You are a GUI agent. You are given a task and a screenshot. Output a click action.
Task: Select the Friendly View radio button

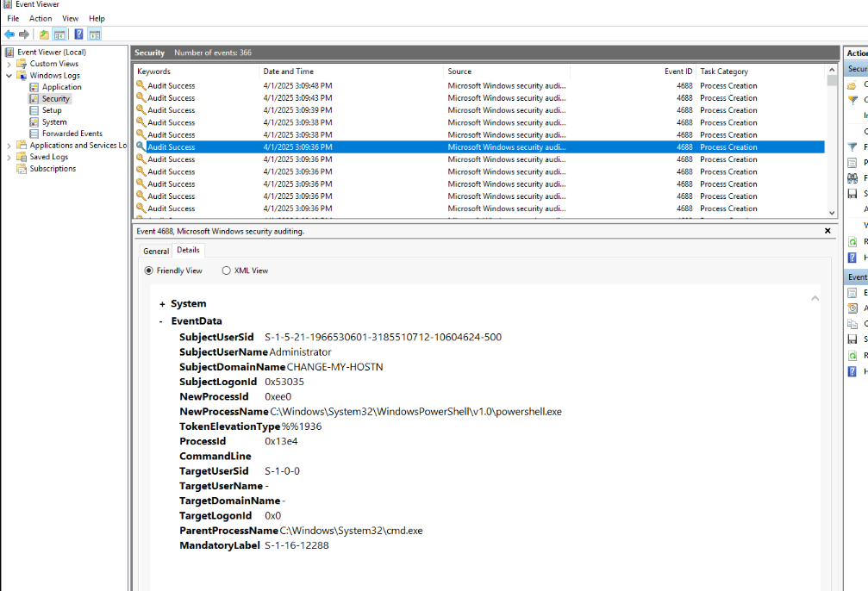pos(149,271)
